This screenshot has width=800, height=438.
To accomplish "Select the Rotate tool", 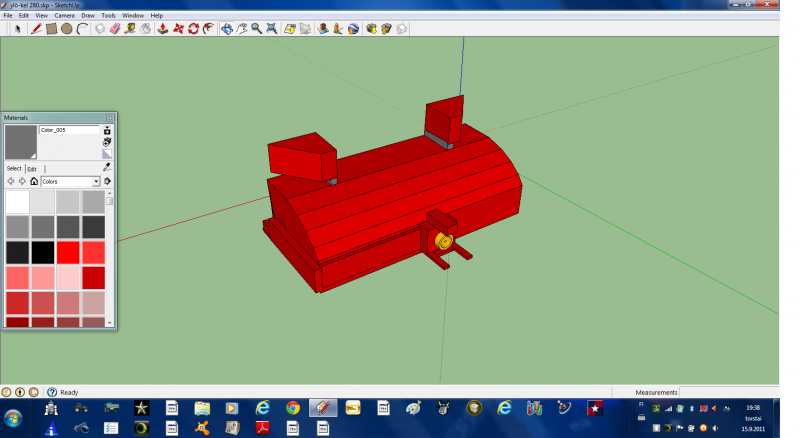I will coord(193,29).
